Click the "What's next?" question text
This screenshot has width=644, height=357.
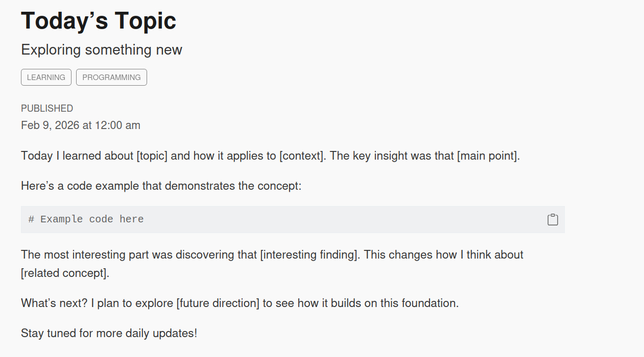54,303
